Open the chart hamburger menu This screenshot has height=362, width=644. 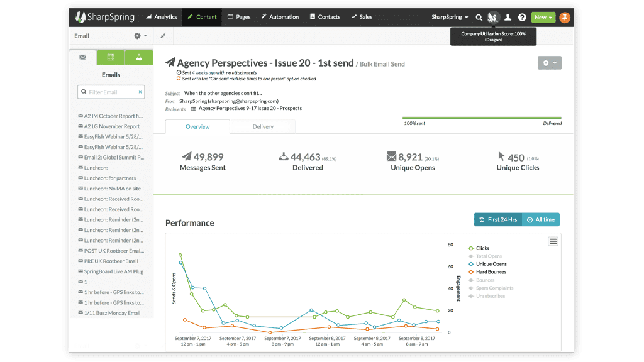point(553,241)
